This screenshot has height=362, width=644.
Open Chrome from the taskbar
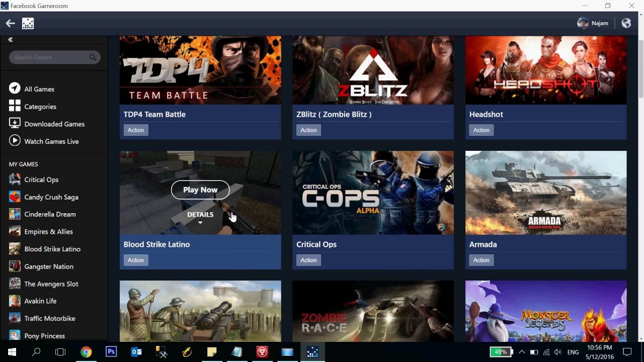point(86,352)
